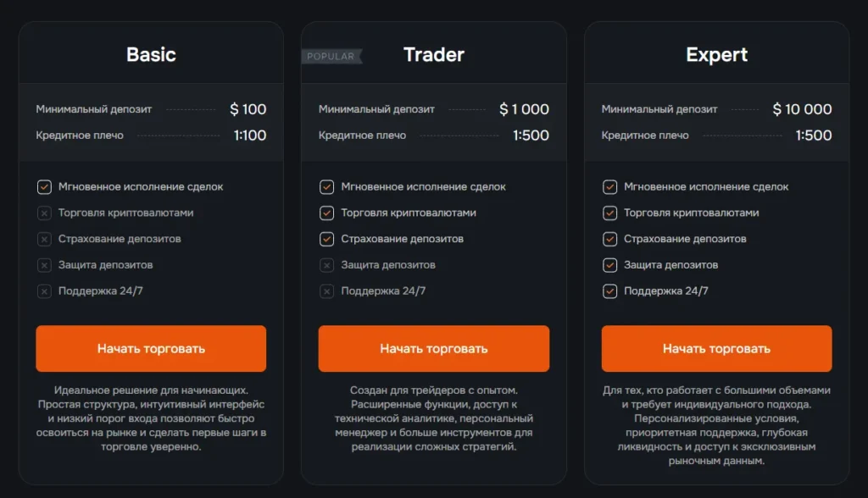Toggle Trader's Торговля криптовалютами checkbox
This screenshot has height=498, width=868.
(x=326, y=213)
